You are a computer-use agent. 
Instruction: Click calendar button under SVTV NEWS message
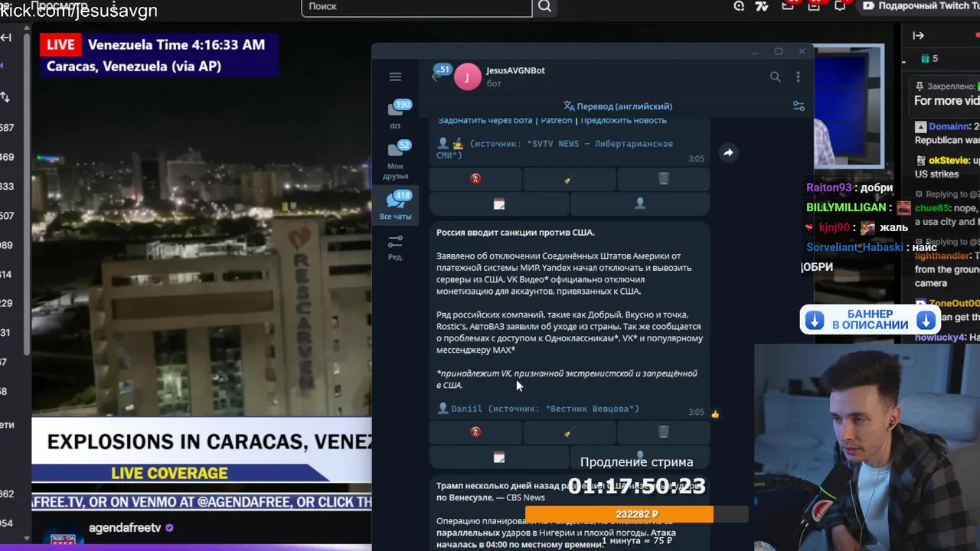click(x=499, y=204)
